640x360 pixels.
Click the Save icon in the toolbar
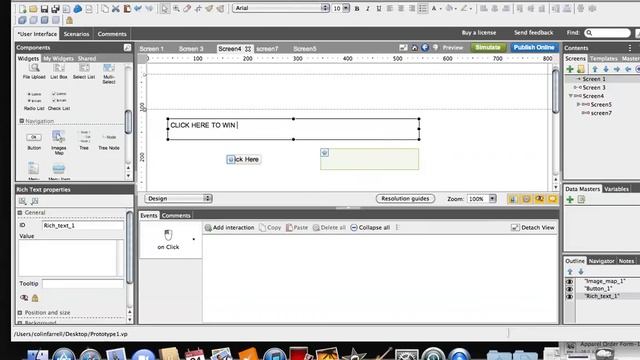(44, 8)
